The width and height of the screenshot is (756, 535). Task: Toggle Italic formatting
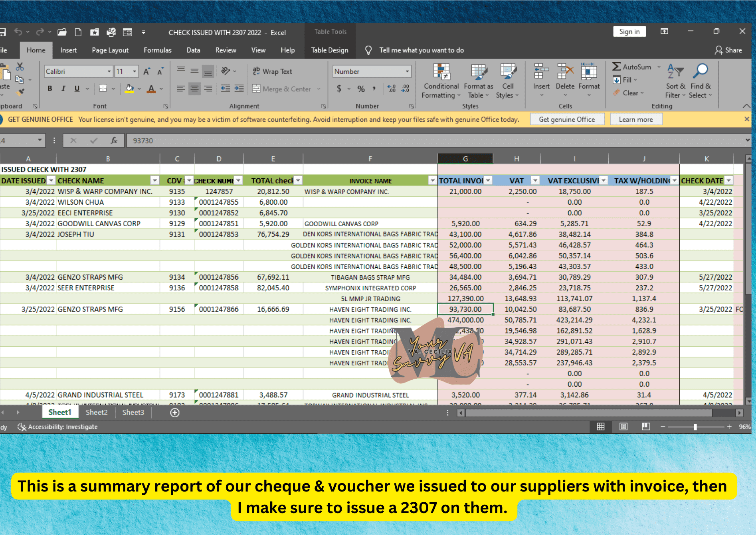click(x=63, y=89)
